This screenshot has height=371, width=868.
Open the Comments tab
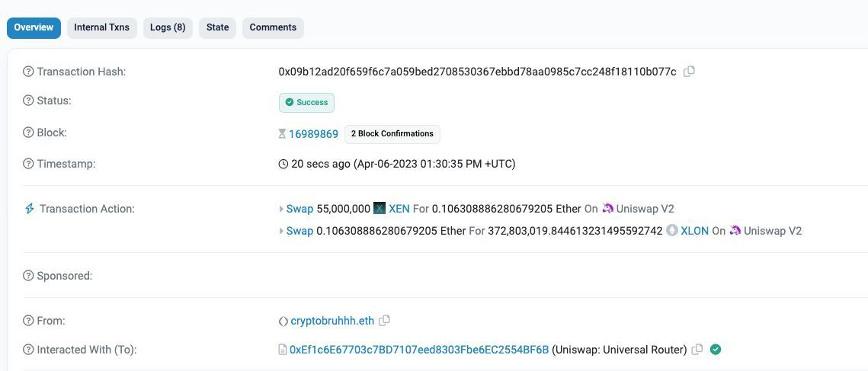273,27
